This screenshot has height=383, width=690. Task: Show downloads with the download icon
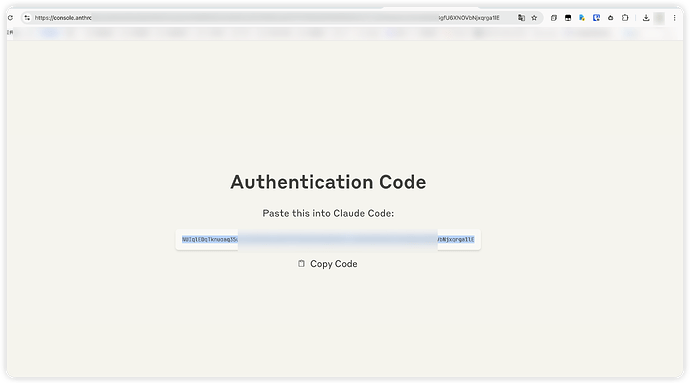pyautogui.click(x=646, y=18)
